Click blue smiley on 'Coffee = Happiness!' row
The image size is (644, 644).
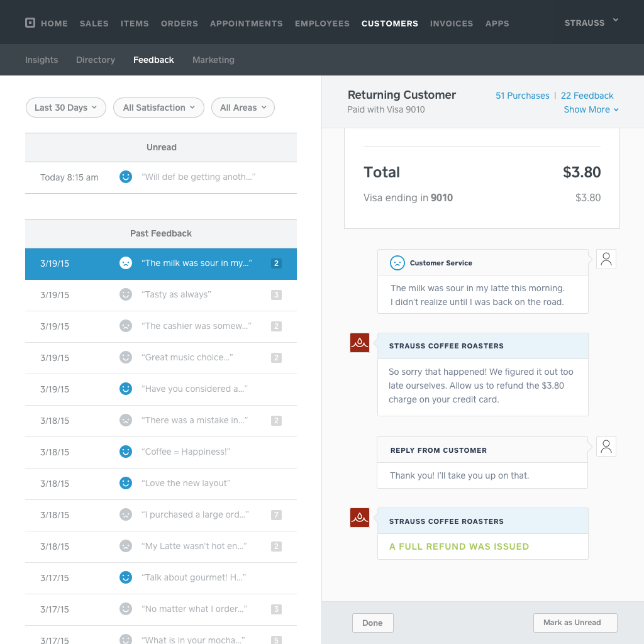126,452
